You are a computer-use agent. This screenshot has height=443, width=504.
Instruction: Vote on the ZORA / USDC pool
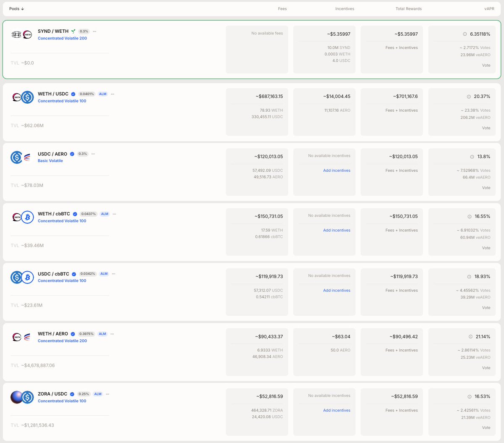click(486, 428)
